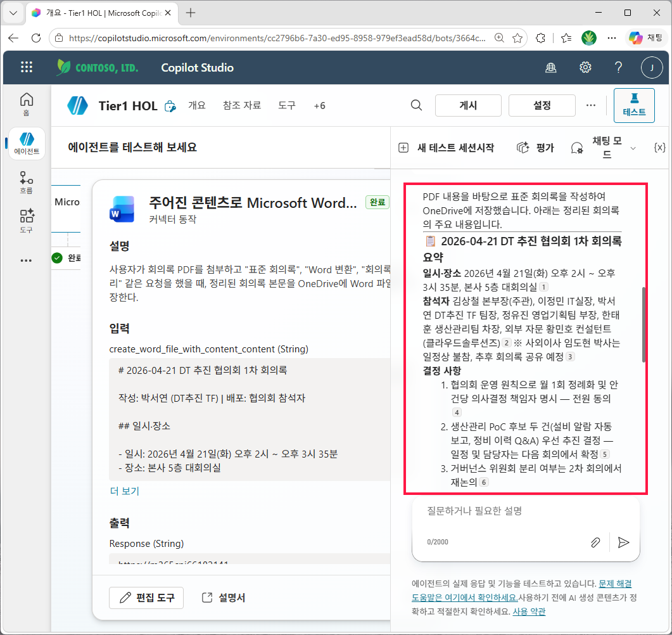Click the chat message input field
The height and width of the screenshot is (635, 672).
(526, 511)
